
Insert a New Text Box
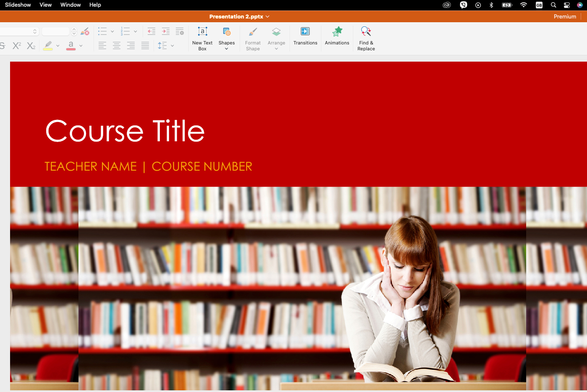(202, 39)
